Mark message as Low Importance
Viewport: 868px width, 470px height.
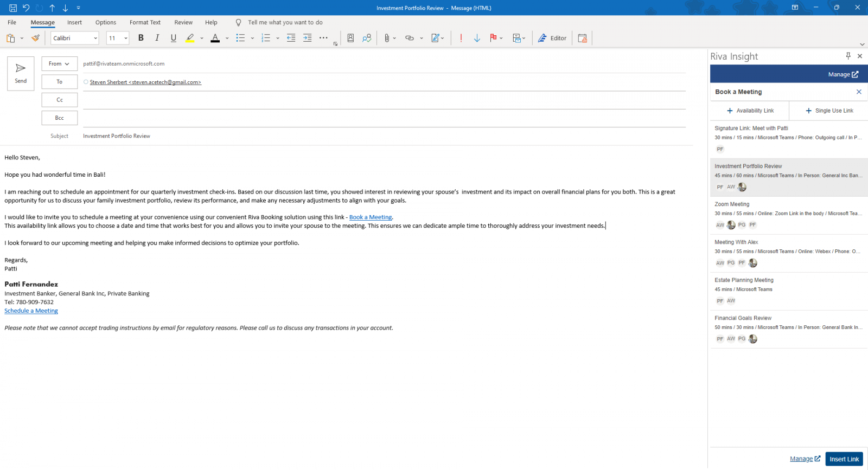(477, 38)
